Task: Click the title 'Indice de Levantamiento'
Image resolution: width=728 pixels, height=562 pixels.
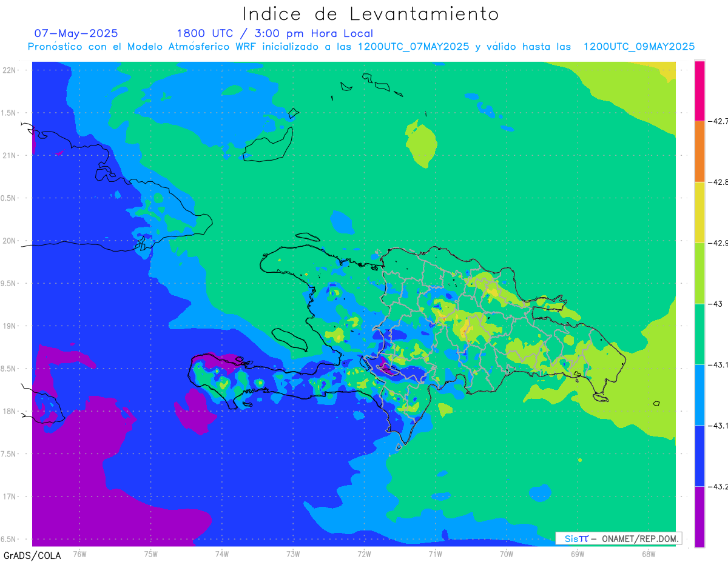Action: point(371,14)
